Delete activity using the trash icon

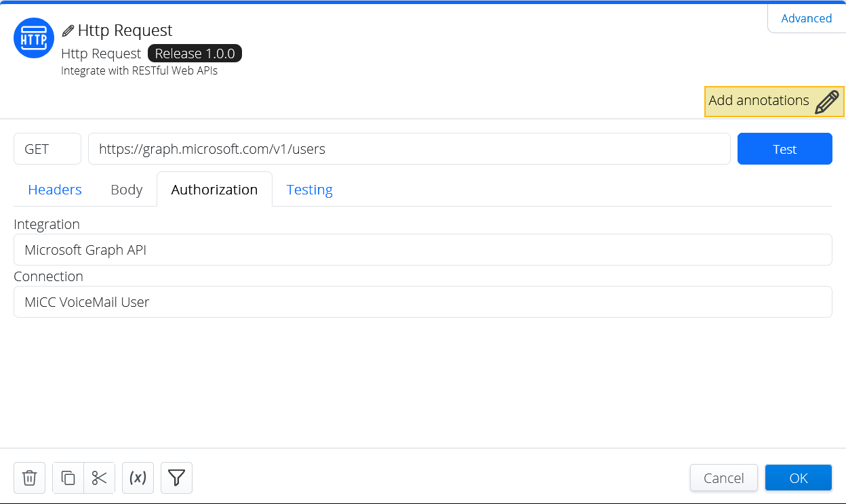pyautogui.click(x=29, y=478)
